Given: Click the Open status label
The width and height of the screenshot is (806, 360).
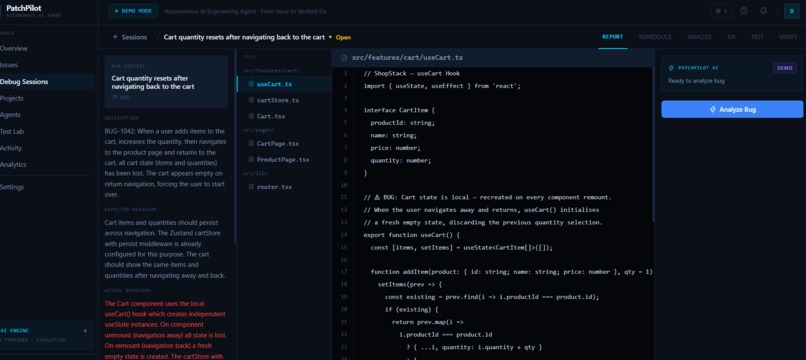Looking at the screenshot, I should click(x=343, y=38).
